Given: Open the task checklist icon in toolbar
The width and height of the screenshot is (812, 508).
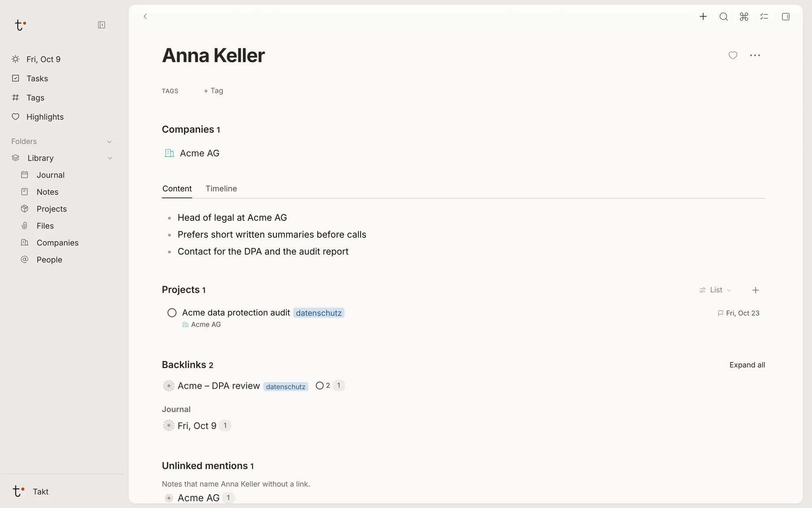Looking at the screenshot, I should (x=764, y=17).
